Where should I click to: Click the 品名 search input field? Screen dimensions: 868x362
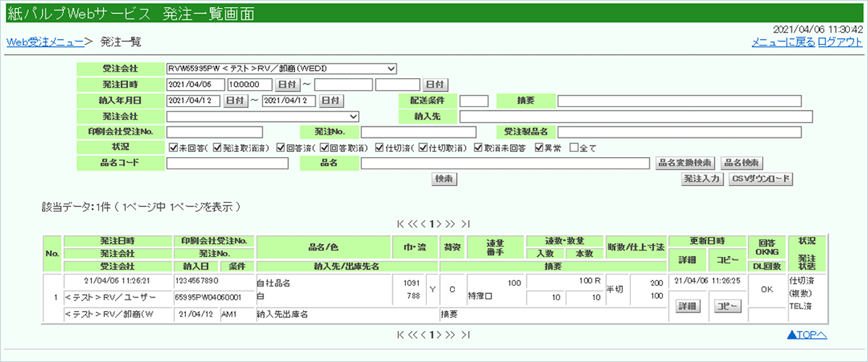[505, 163]
